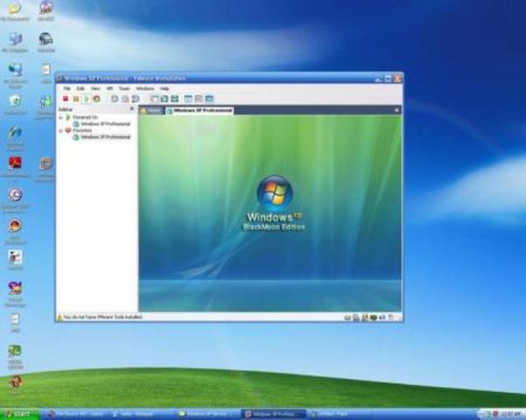Open the Edit menu in VMware Workstation
This screenshot has height=420, width=526.
click(81, 88)
